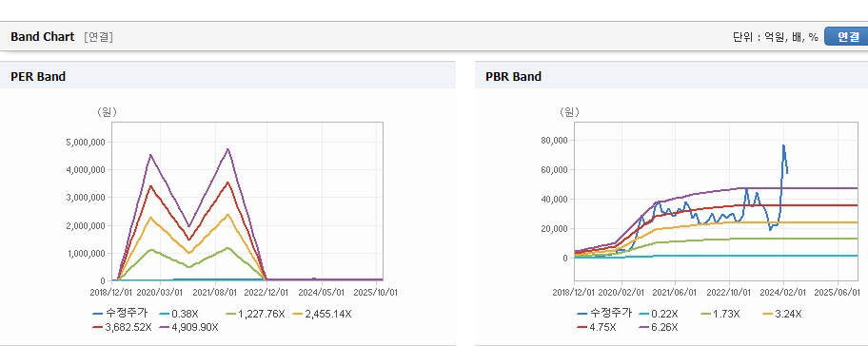
Task: Click 40,000 on PBR chart axis
Action: (x=554, y=199)
